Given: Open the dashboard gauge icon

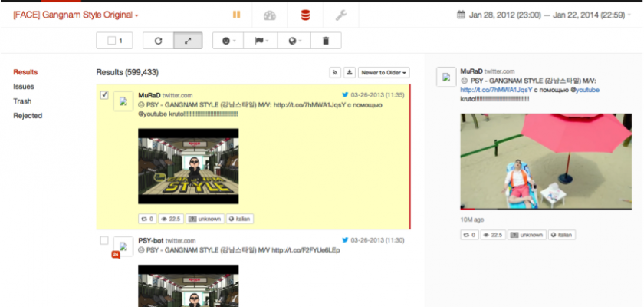Looking at the screenshot, I should [x=269, y=15].
